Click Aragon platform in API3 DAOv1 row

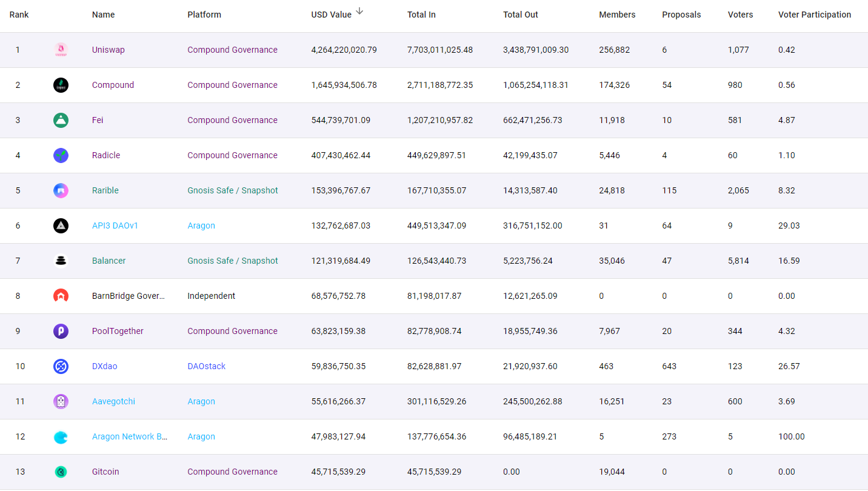point(201,225)
